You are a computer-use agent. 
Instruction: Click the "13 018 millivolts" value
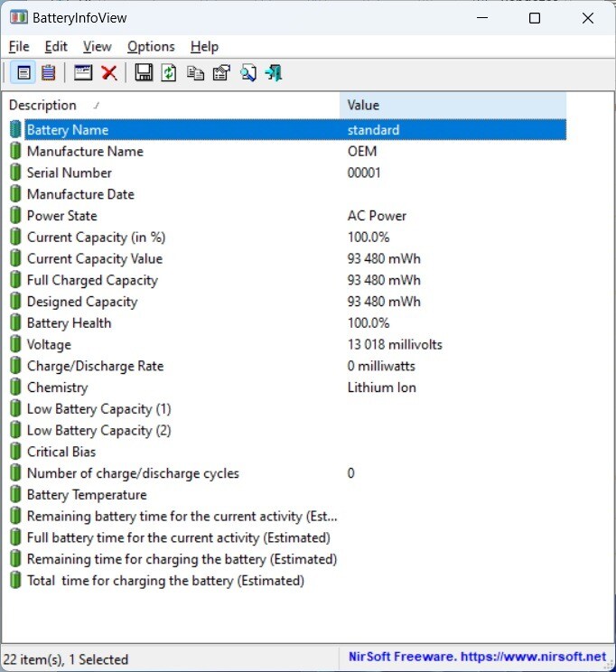tap(395, 344)
